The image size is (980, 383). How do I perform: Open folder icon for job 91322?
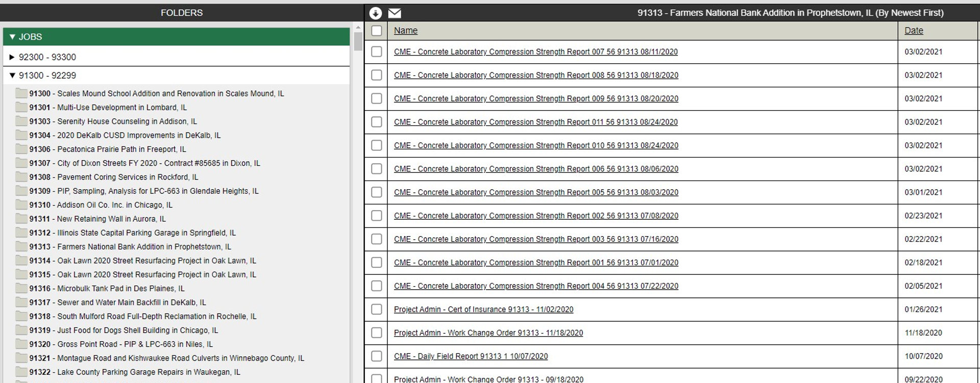tap(21, 372)
